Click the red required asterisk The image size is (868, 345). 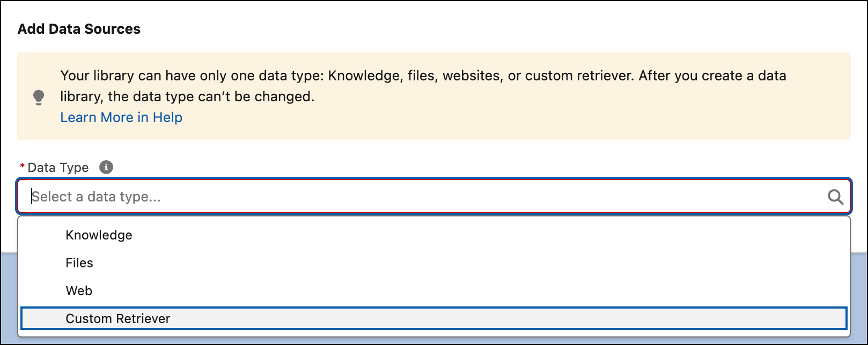tap(22, 168)
